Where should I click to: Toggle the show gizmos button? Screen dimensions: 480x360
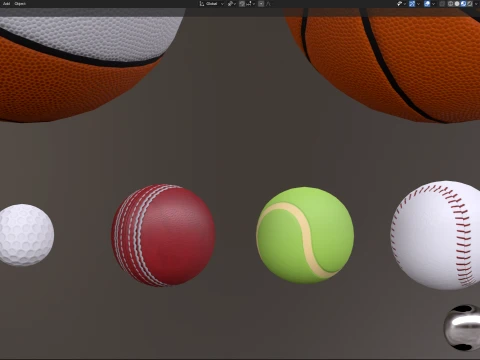point(412,4)
